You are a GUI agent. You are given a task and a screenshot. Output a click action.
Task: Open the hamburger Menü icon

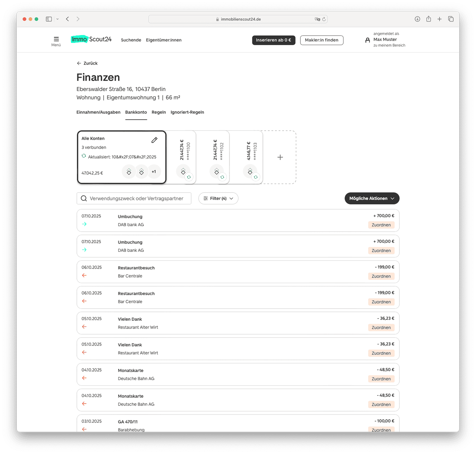56,39
